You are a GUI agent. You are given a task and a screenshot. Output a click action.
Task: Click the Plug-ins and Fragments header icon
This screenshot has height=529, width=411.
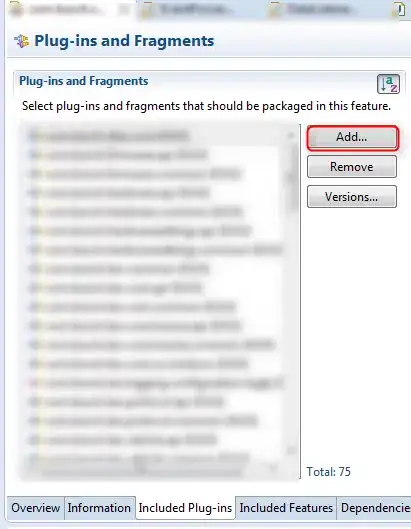(x=22, y=41)
